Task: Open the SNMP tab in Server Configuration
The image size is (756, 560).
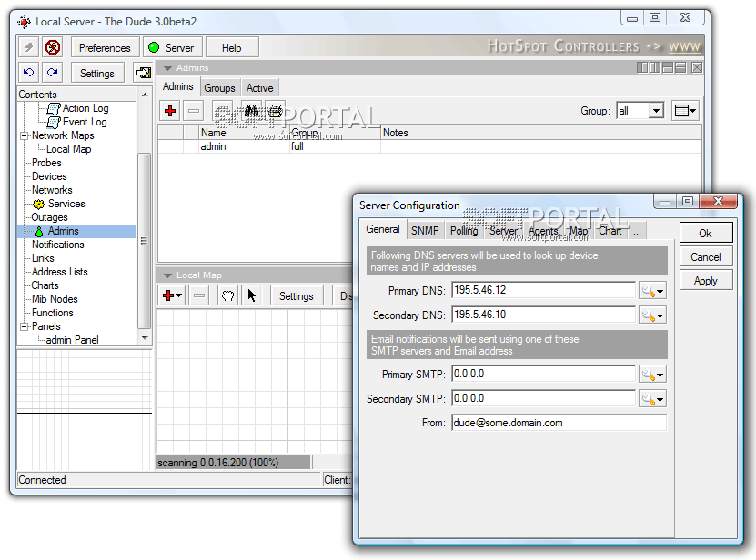Action: click(425, 231)
